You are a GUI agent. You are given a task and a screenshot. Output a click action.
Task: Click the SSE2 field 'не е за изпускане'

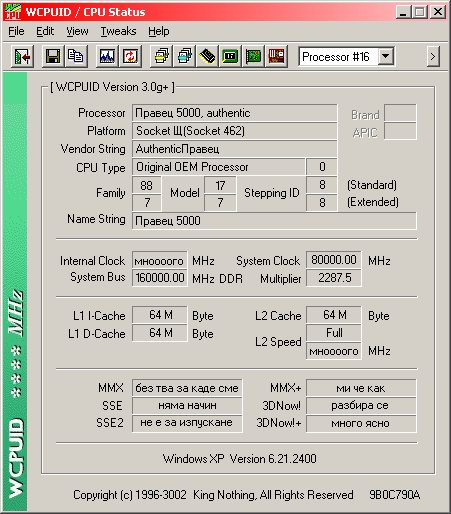click(x=187, y=423)
